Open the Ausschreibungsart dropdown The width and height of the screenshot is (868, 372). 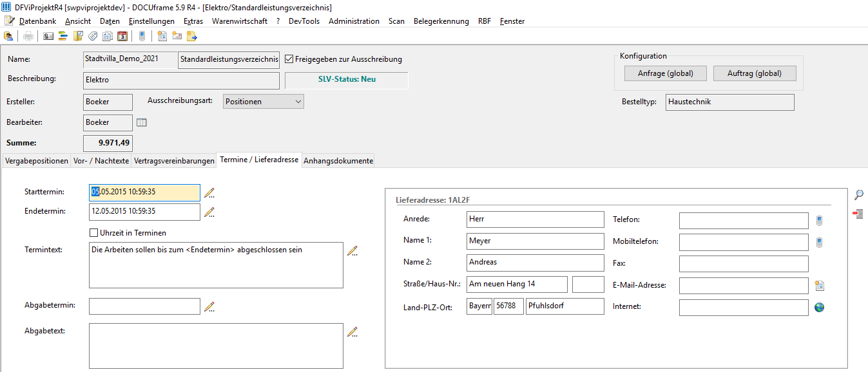[263, 102]
